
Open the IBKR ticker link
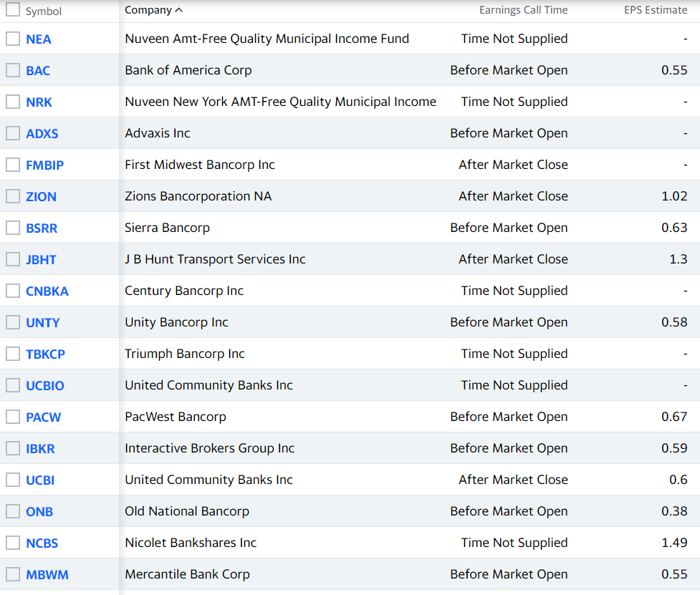point(40,449)
